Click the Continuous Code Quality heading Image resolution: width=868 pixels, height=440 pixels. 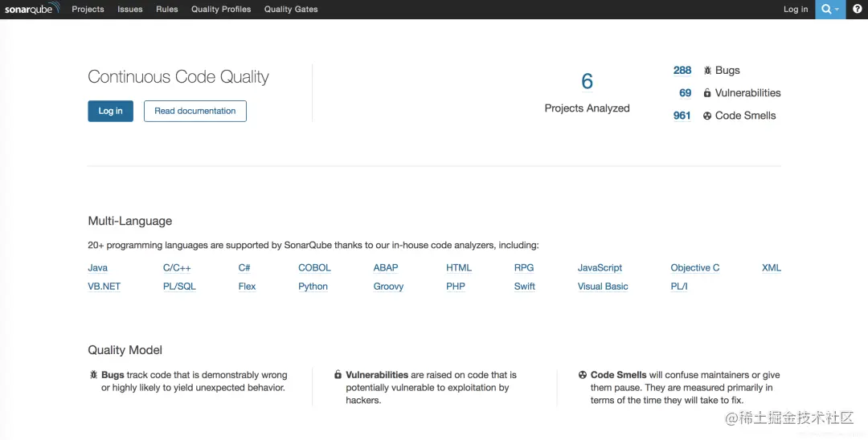[178, 77]
